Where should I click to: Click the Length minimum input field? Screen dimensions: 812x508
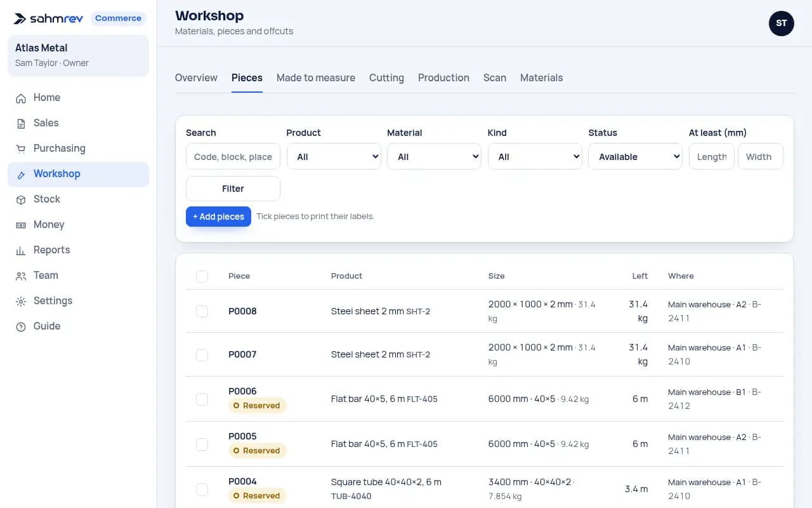click(712, 157)
